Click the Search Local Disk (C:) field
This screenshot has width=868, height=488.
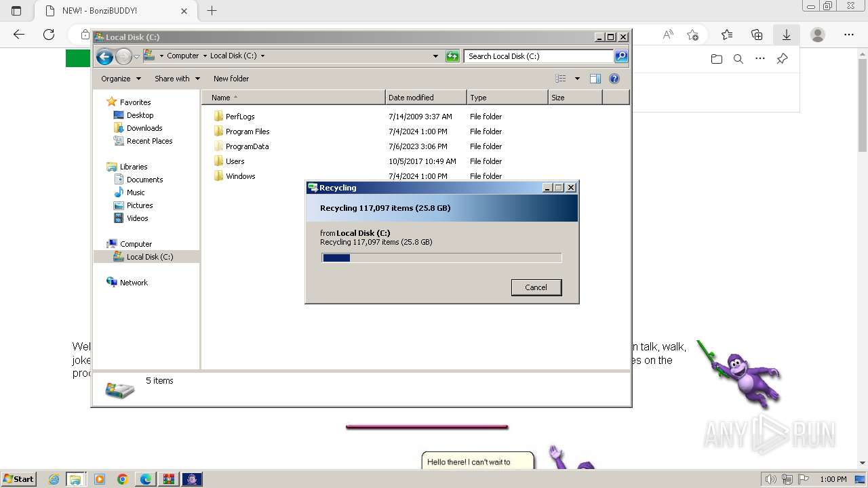[x=539, y=56]
